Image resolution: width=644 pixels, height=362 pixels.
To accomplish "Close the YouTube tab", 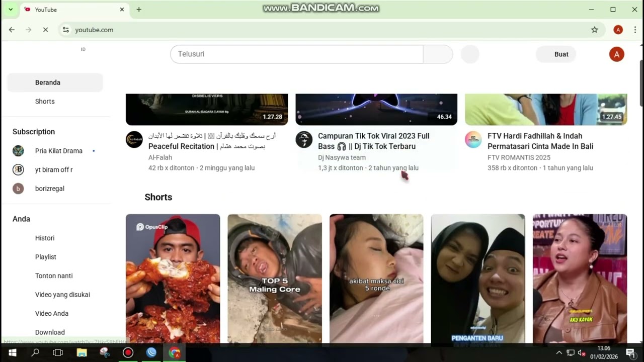I will click(x=122, y=10).
